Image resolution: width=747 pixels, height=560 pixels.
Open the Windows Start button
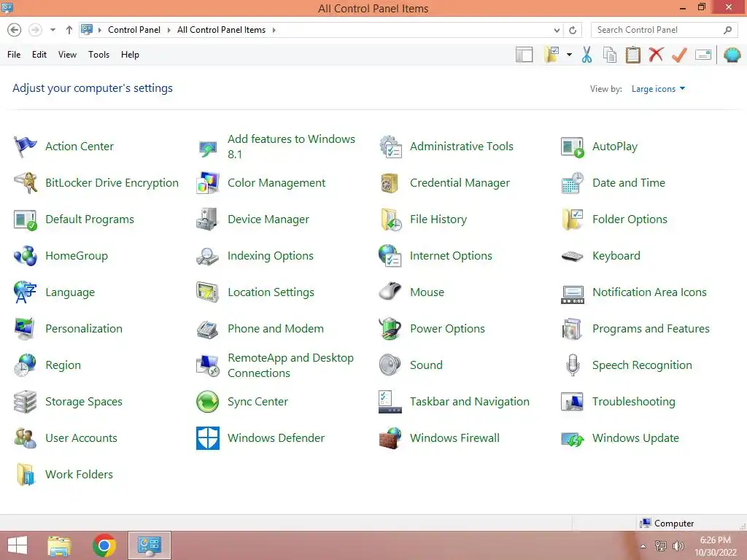tap(18, 545)
